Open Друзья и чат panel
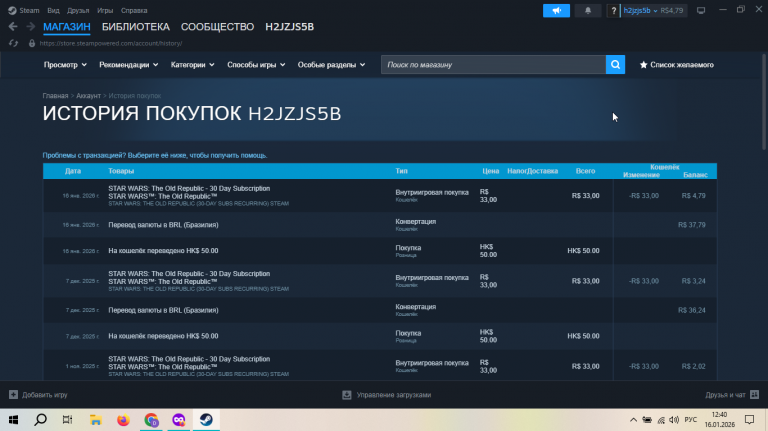 [732, 395]
